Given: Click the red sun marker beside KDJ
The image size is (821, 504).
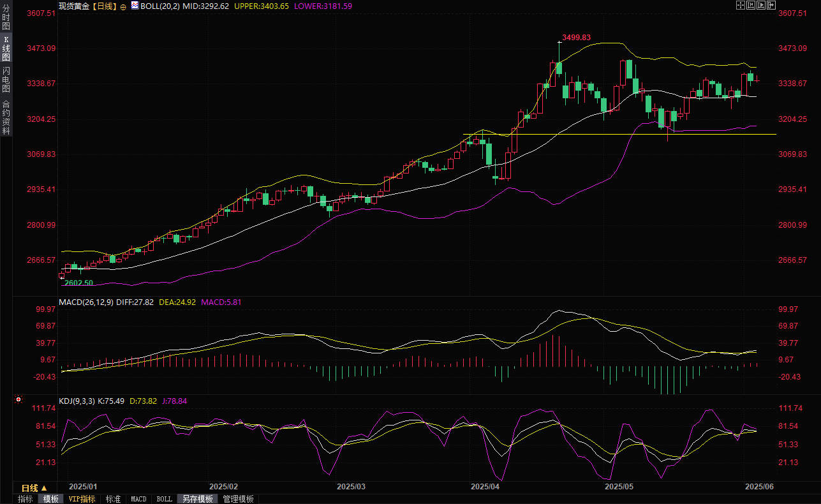Looking at the screenshot, I should pos(18,401).
